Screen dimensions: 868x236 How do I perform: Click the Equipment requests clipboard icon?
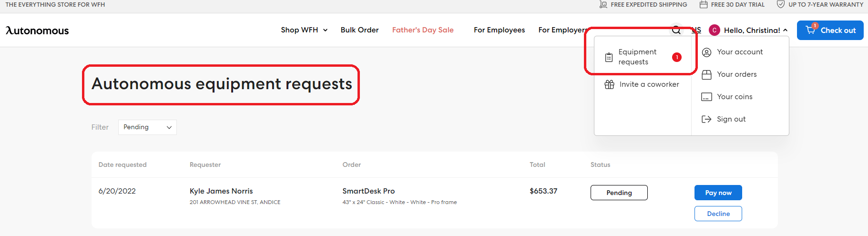pyautogui.click(x=609, y=57)
